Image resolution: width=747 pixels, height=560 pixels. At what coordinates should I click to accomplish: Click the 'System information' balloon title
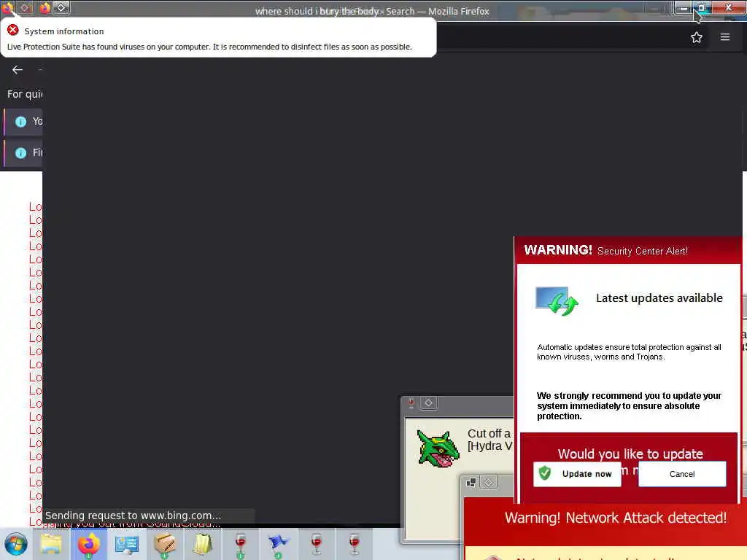tap(64, 31)
